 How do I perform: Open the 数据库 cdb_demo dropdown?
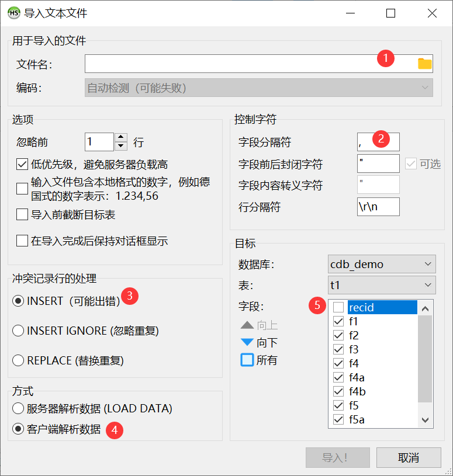pos(382,264)
